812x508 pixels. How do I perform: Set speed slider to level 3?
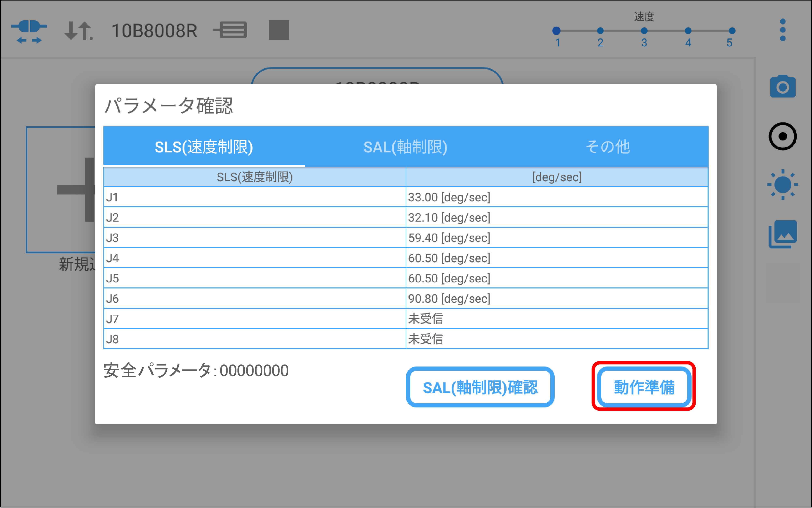click(x=644, y=31)
